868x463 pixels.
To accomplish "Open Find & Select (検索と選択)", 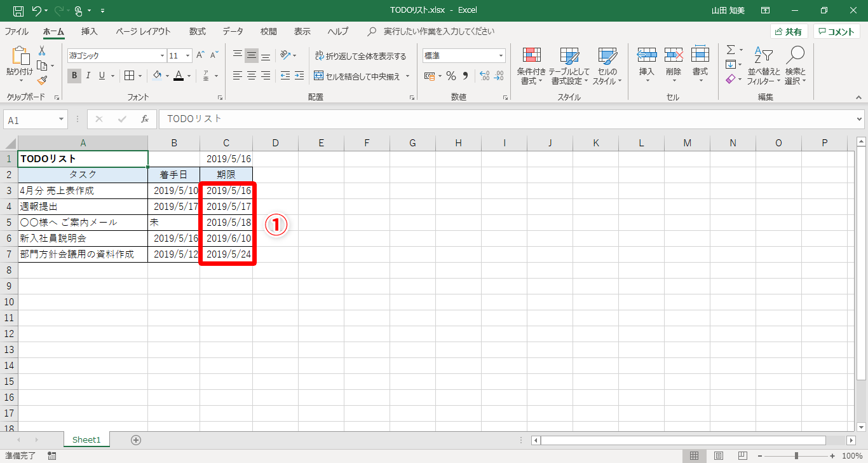I will [795, 66].
